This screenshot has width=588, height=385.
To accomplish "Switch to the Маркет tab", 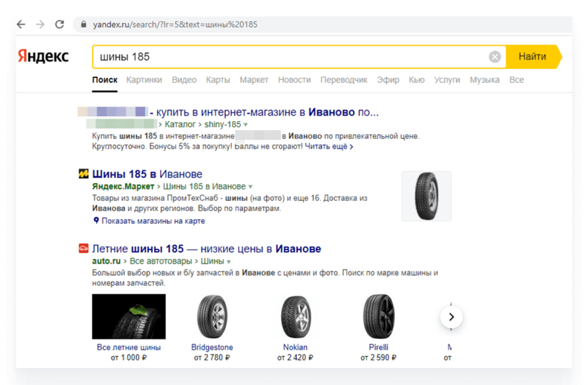I will pos(254,80).
